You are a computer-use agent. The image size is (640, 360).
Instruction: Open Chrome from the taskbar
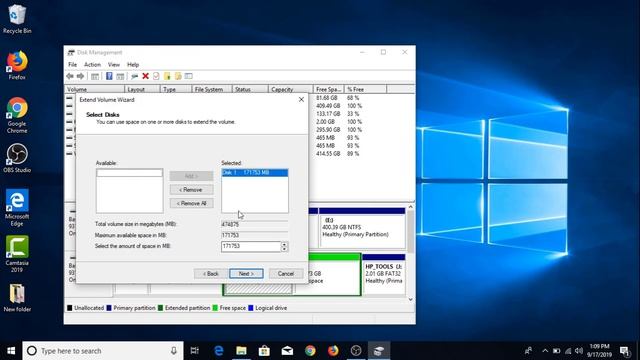coord(310,351)
